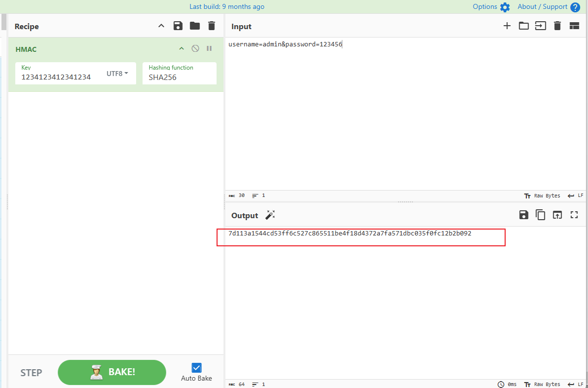
Task: Click the HMAC operation title
Action: point(26,49)
